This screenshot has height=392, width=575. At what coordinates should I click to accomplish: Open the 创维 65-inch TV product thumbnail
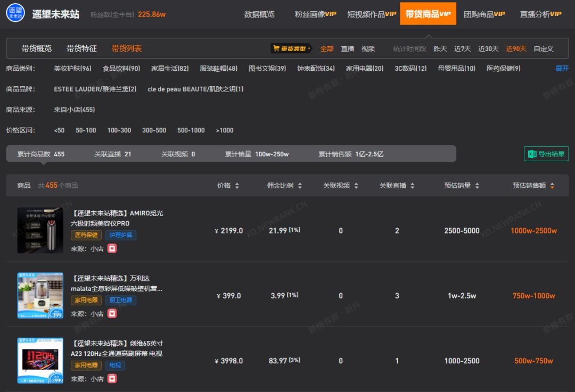pos(40,361)
